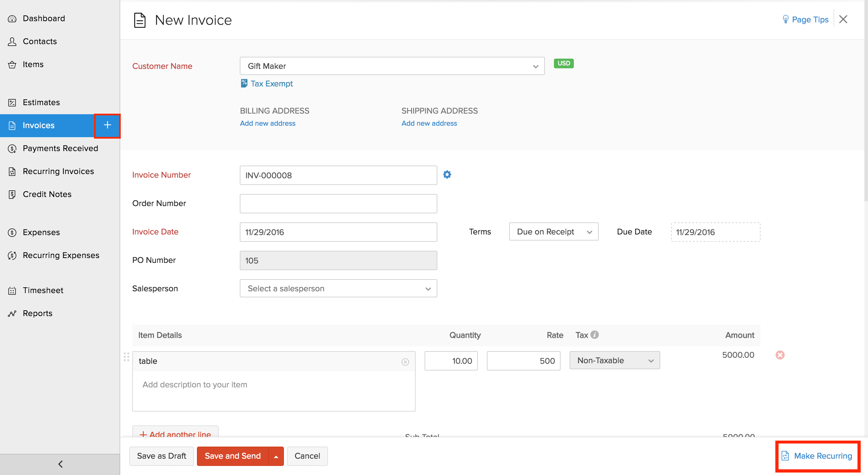Viewport: 868px width, 475px height.
Task: Open the invoice number settings gear
Action: coord(447,174)
